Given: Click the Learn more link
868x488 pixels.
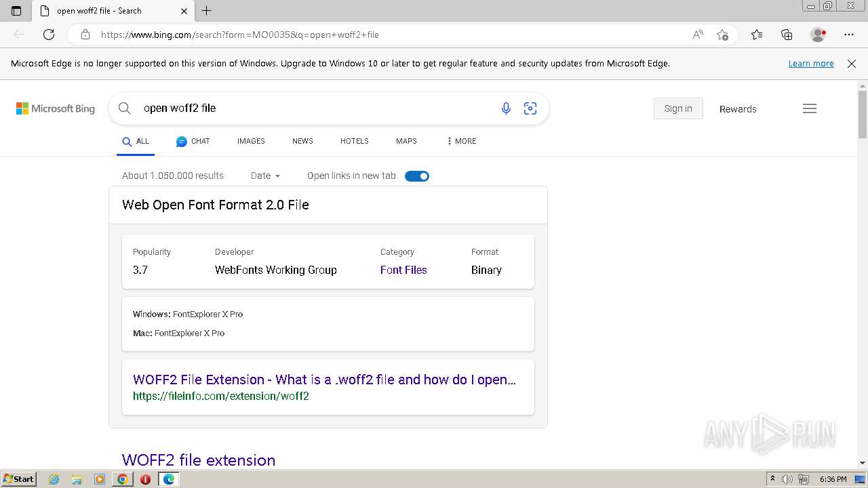Looking at the screenshot, I should coord(811,64).
